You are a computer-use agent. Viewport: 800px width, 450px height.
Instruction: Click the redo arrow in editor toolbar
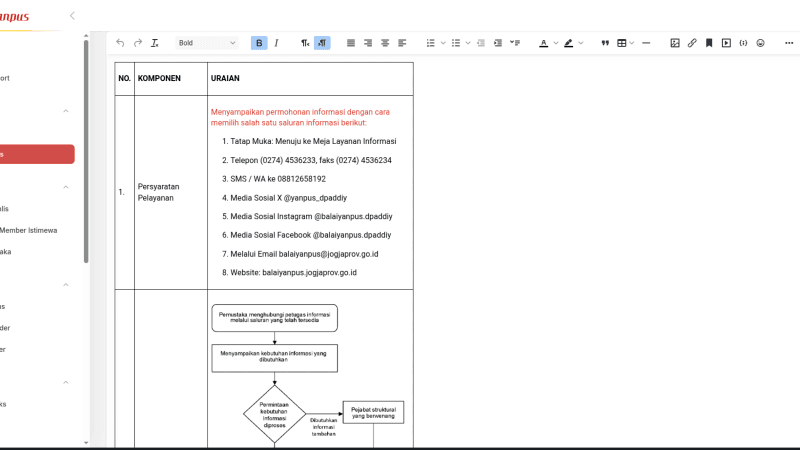[137, 43]
